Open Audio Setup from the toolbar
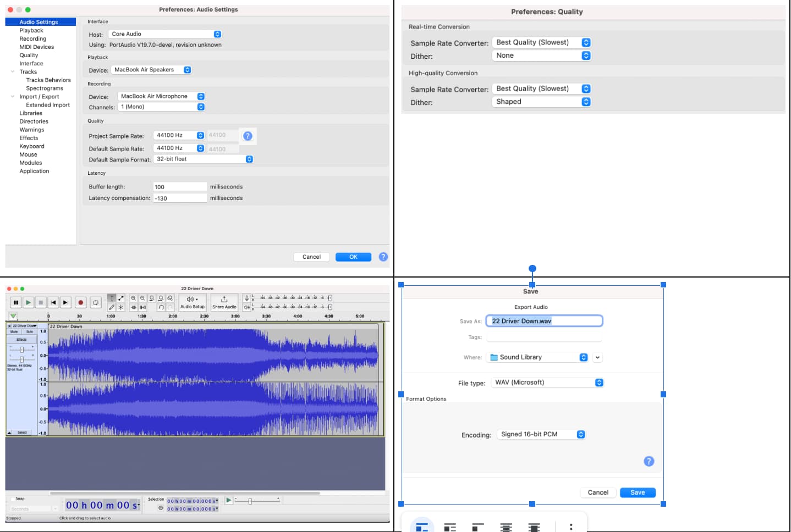791x532 pixels. 192,302
